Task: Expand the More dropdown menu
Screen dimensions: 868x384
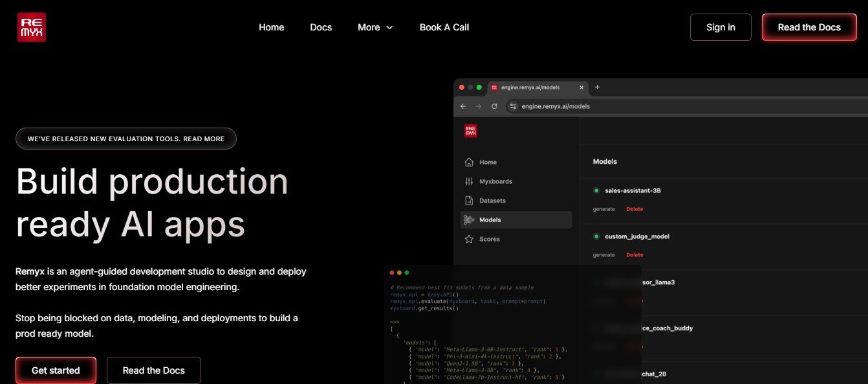Action: [x=375, y=27]
